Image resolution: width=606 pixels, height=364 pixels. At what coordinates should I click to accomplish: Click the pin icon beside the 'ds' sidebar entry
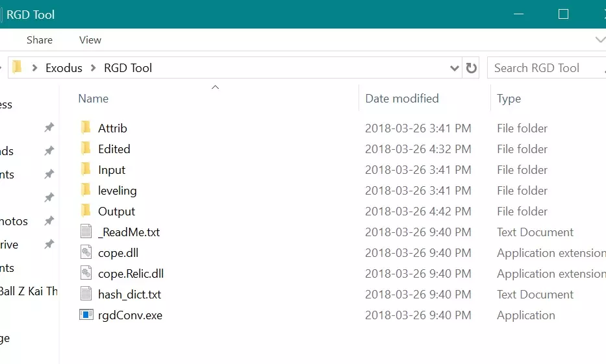(x=49, y=151)
